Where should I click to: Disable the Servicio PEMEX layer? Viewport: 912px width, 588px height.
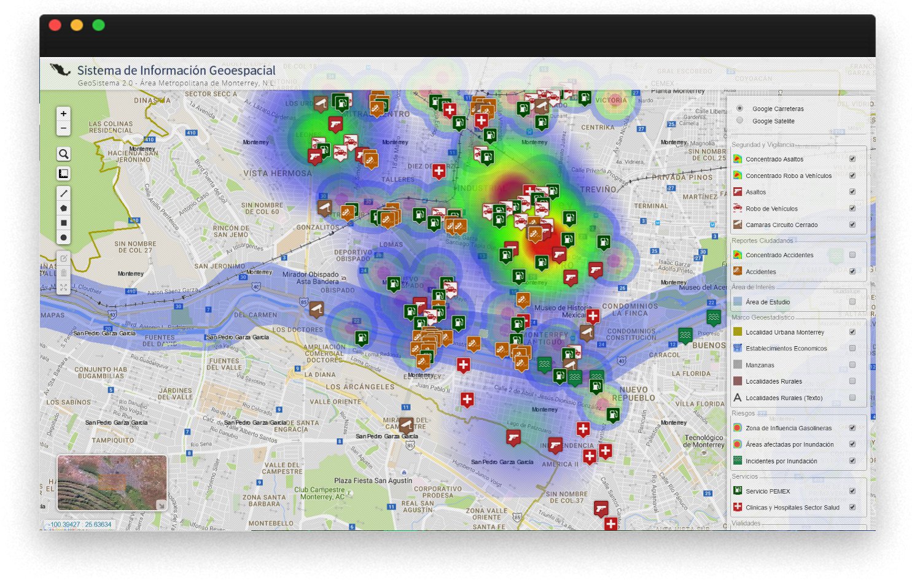tap(852, 491)
